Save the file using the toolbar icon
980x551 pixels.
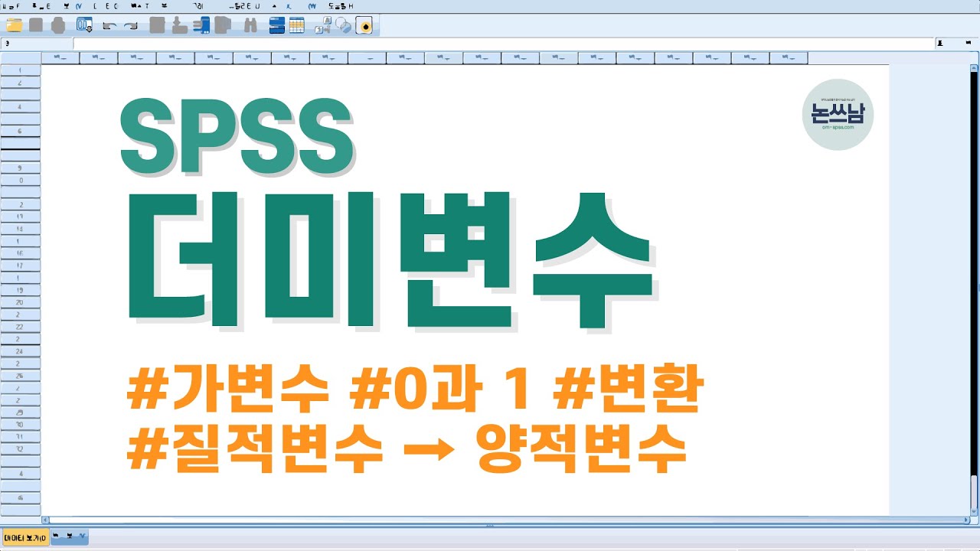[x=35, y=25]
